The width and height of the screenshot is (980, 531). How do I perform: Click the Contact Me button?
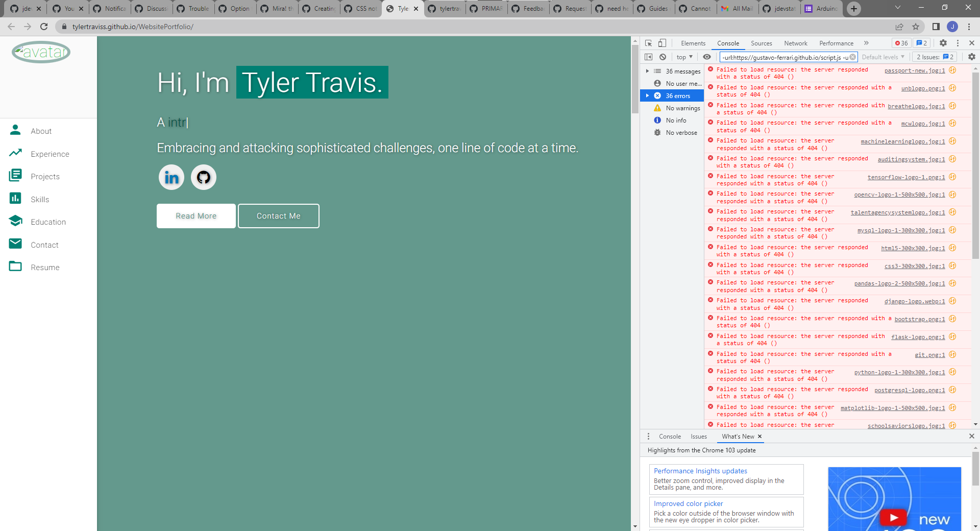pos(279,216)
